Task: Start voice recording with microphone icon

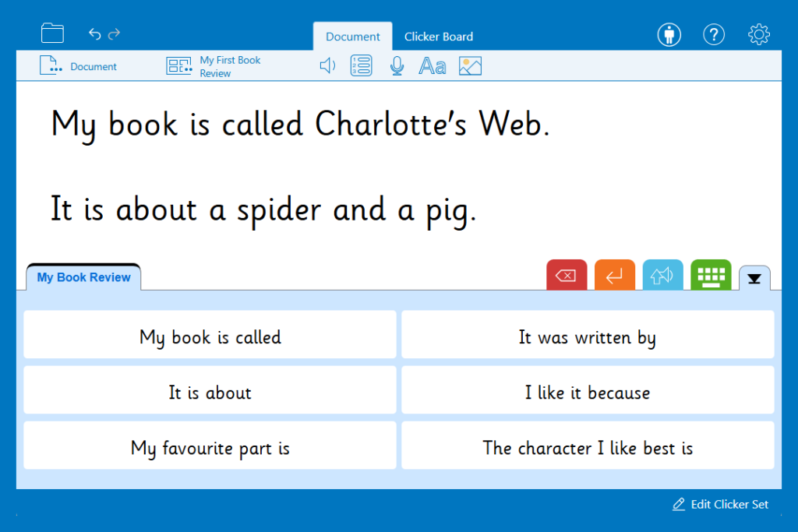Action: click(397, 65)
